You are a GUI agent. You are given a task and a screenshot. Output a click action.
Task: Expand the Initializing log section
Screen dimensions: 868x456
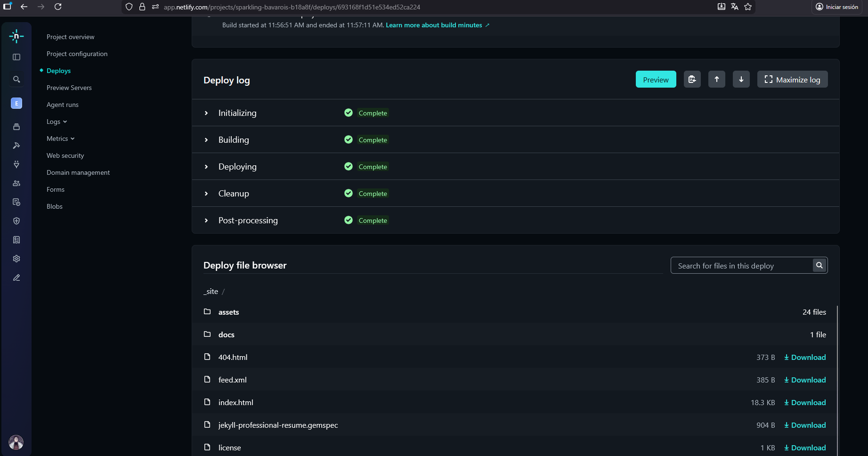pos(206,113)
